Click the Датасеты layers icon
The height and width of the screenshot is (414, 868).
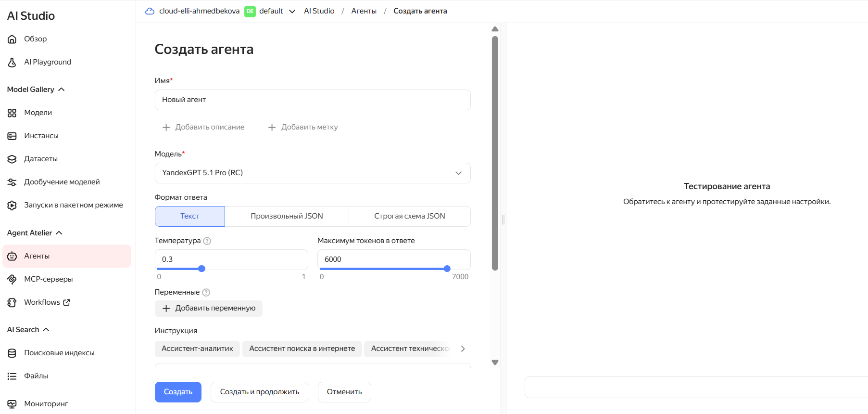click(12, 159)
